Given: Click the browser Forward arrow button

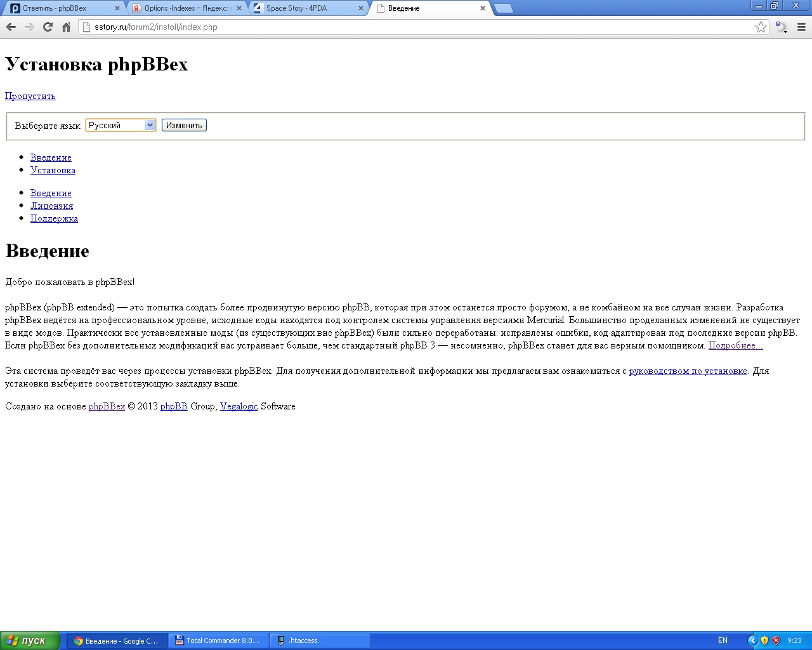Looking at the screenshot, I should tap(29, 27).
